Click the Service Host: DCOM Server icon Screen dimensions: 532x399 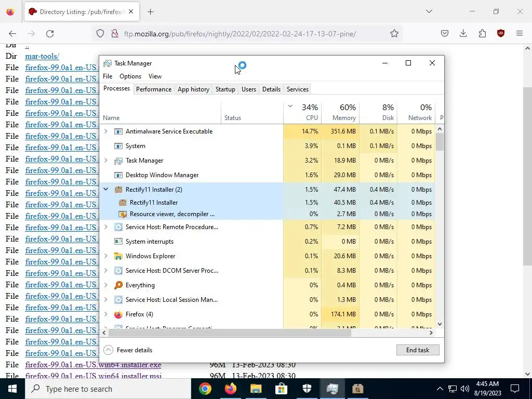118,271
